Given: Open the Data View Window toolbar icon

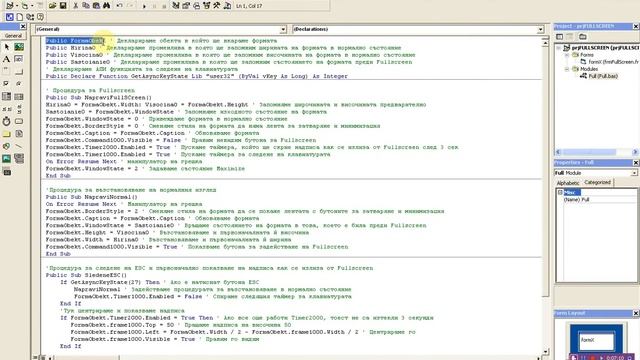Looking at the screenshot, I should [x=227, y=6].
